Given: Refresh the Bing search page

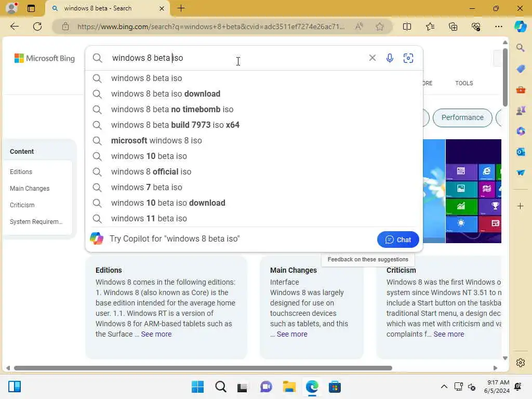Looking at the screenshot, I should 37,26.
